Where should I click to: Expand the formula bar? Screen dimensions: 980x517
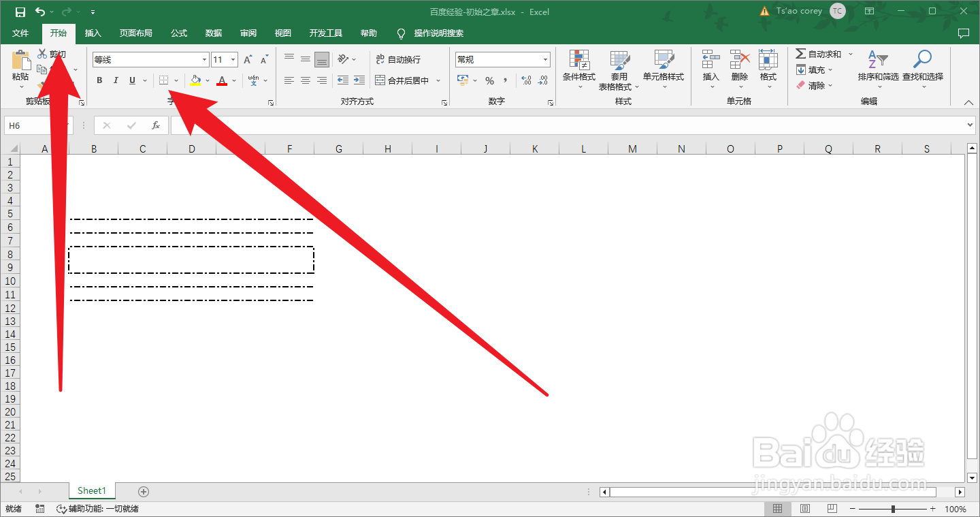970,125
